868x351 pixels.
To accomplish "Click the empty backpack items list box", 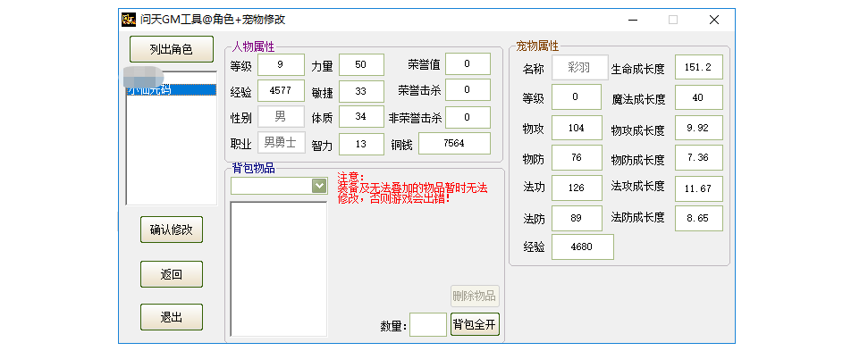I will [279, 269].
